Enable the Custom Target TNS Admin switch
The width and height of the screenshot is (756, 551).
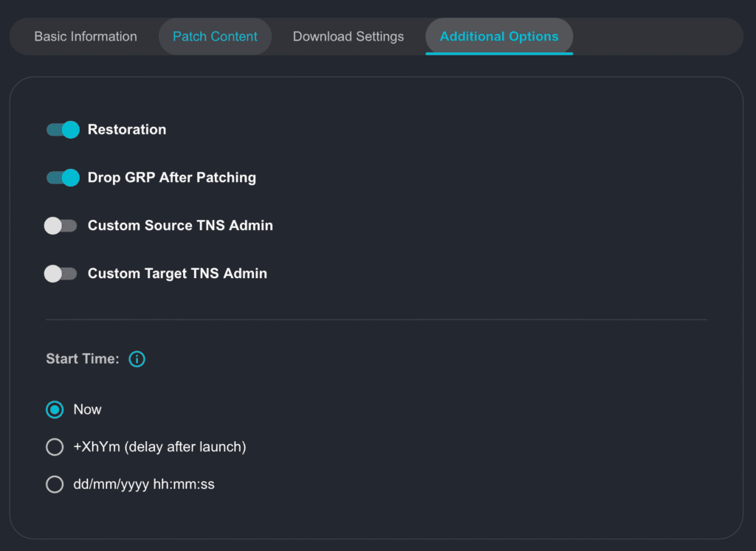pos(61,274)
